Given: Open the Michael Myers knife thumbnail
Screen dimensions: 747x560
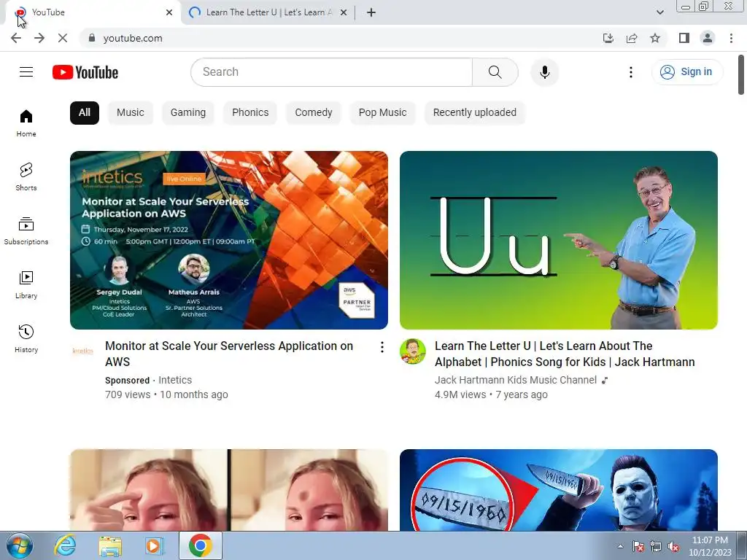Looking at the screenshot, I should tap(558, 490).
